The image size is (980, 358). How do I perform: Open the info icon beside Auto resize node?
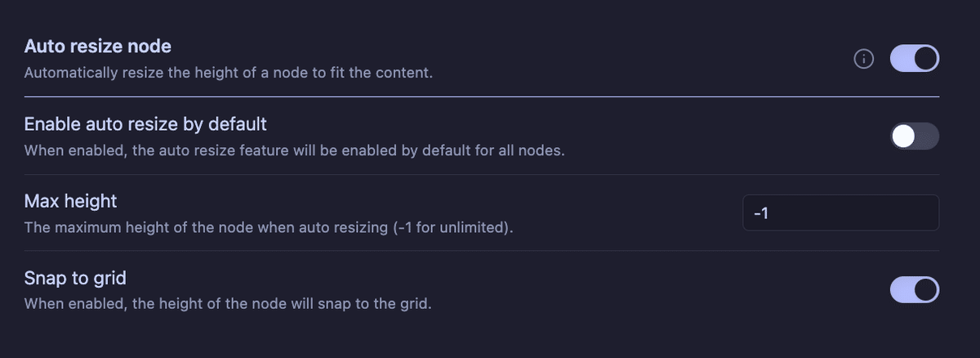coord(864,59)
